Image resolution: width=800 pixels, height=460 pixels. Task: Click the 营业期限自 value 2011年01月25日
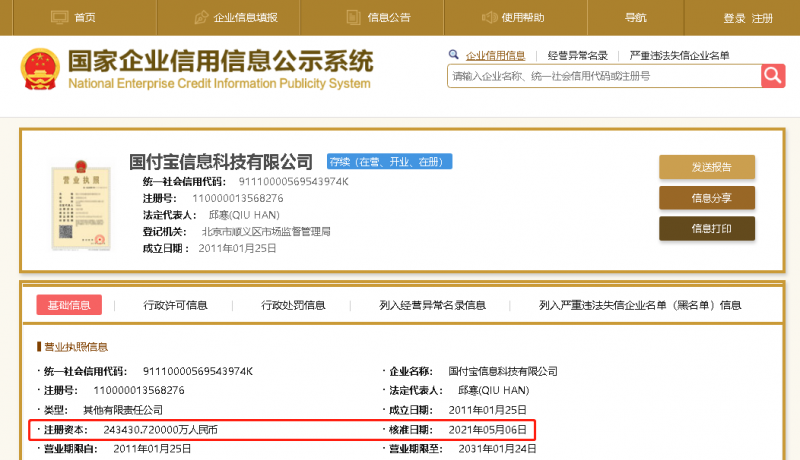pyautogui.click(x=152, y=449)
